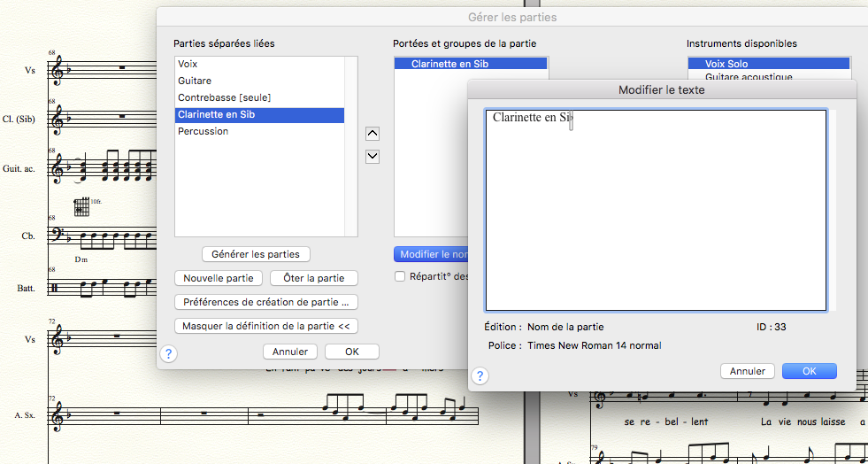The width and height of the screenshot is (868, 464).
Task: Collapse with Masquer la définition de la partie
Action: tap(266, 325)
